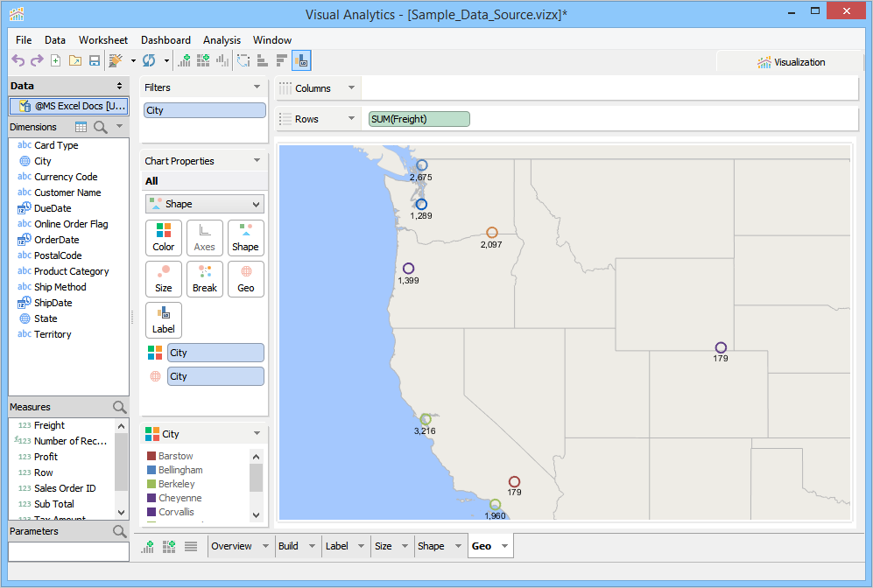Switch to the Overview worksheet tab

[232, 546]
